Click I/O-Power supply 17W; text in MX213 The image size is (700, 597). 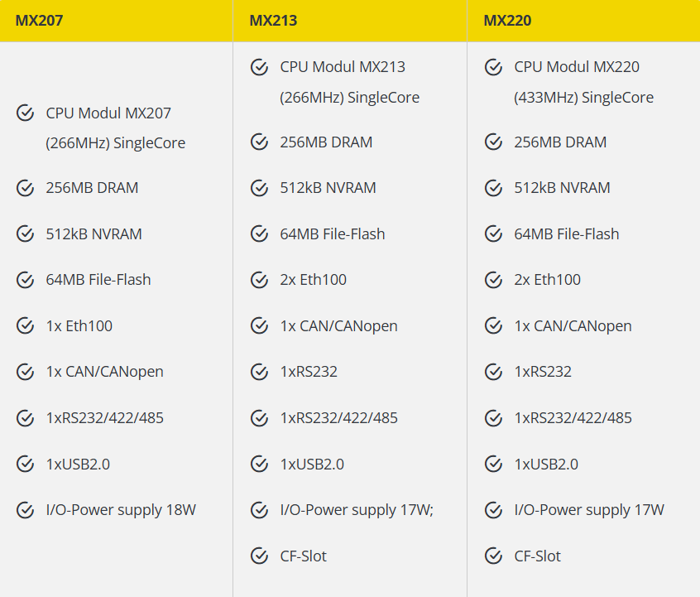357,510
